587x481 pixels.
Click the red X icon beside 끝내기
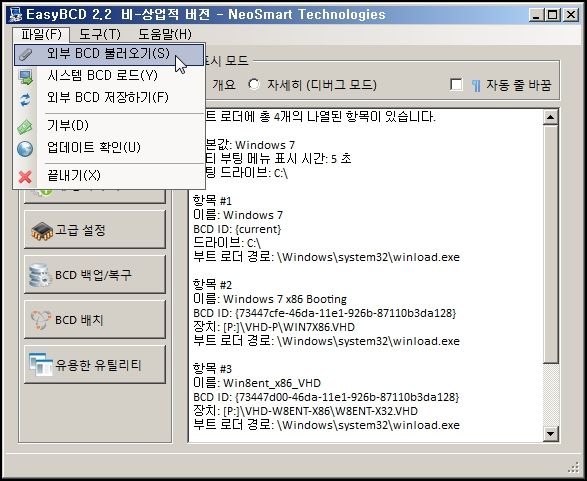pyautogui.click(x=25, y=177)
